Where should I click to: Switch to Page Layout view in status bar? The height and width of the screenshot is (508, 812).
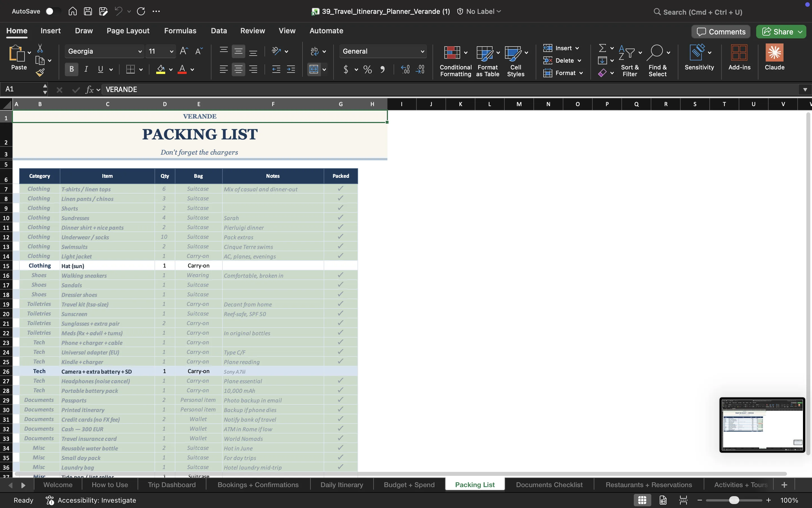click(663, 500)
